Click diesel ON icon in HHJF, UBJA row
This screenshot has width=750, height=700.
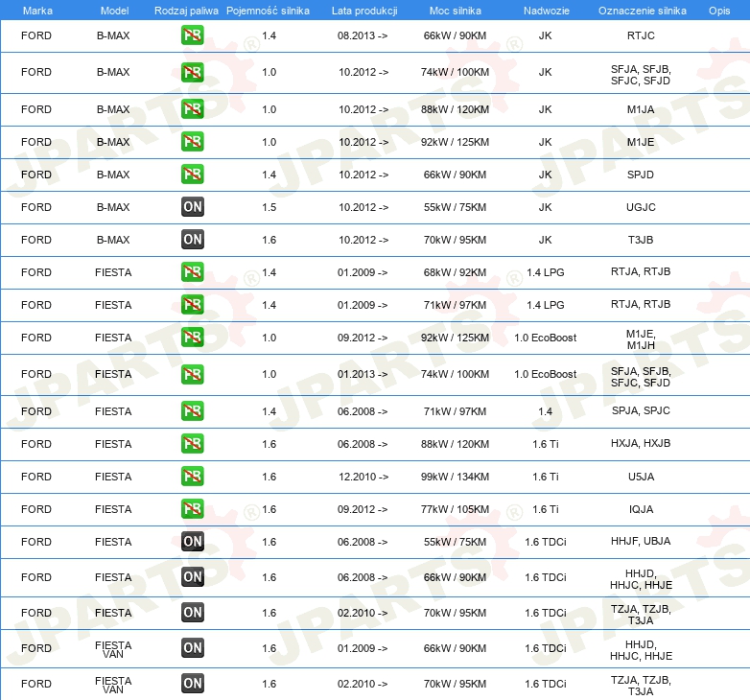coord(193,541)
